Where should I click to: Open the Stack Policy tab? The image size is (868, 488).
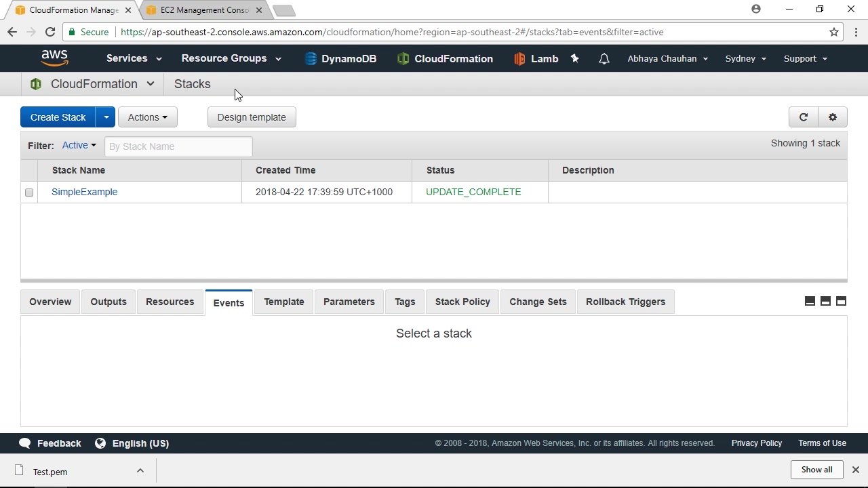(x=462, y=302)
